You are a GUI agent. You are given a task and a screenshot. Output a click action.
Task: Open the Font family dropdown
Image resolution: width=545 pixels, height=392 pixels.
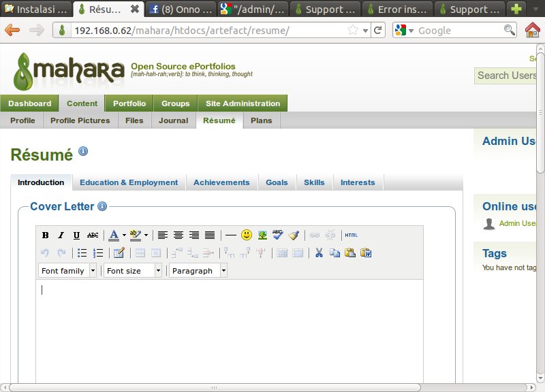tap(67, 271)
